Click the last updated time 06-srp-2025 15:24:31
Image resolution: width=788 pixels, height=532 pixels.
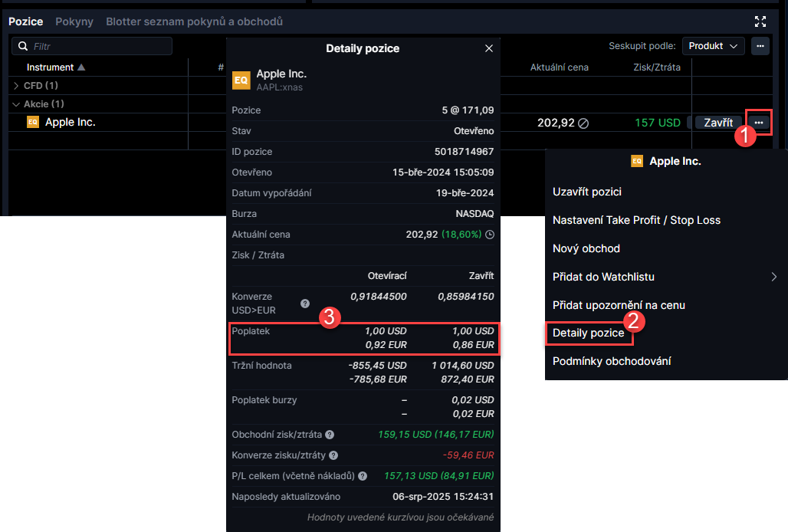[443, 497]
